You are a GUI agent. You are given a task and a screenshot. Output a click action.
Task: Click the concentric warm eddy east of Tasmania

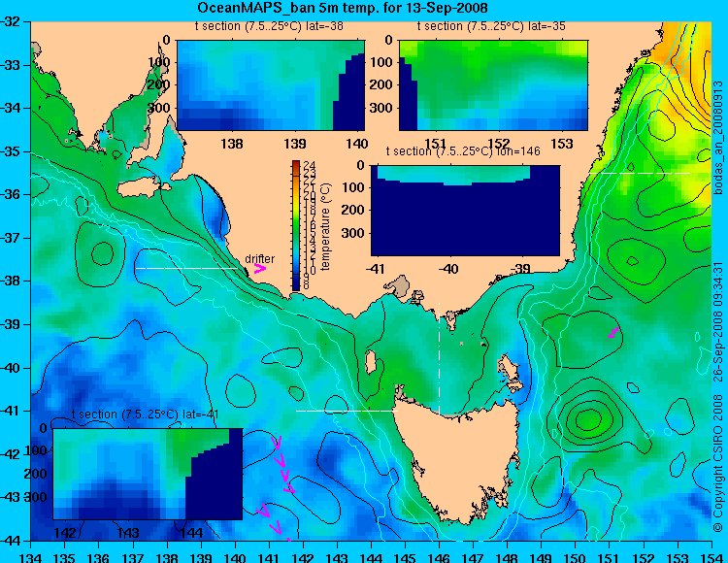[589, 420]
